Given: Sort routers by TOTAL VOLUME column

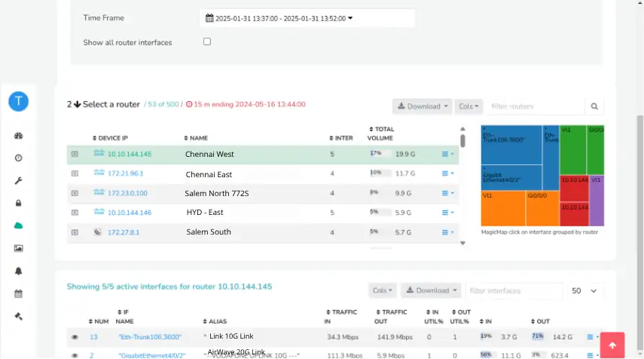Looking at the screenshot, I should coord(381,133).
